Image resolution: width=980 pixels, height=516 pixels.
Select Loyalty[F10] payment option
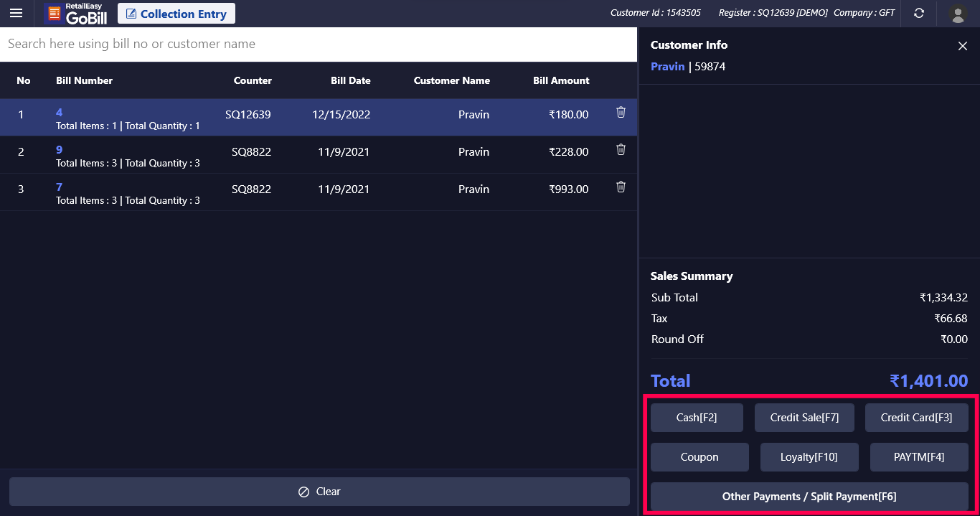click(809, 457)
